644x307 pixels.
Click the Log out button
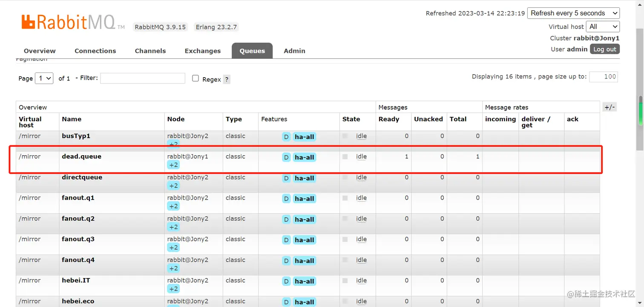605,49
